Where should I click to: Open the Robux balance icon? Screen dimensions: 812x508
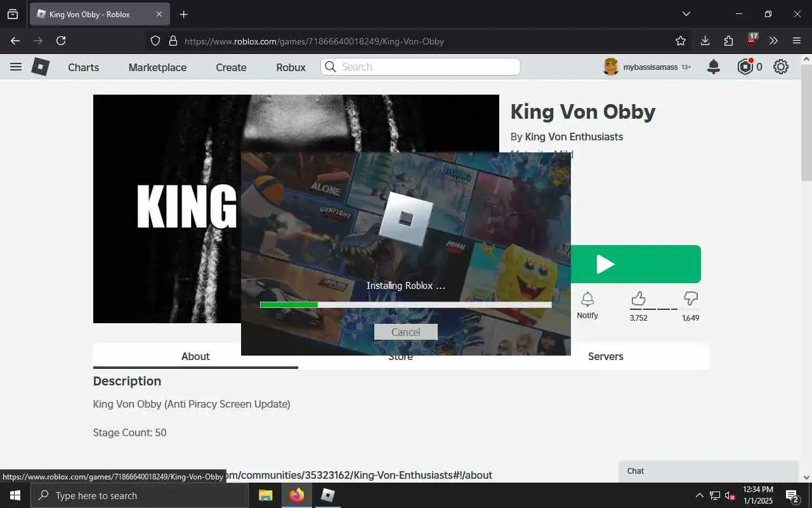pyautogui.click(x=745, y=67)
